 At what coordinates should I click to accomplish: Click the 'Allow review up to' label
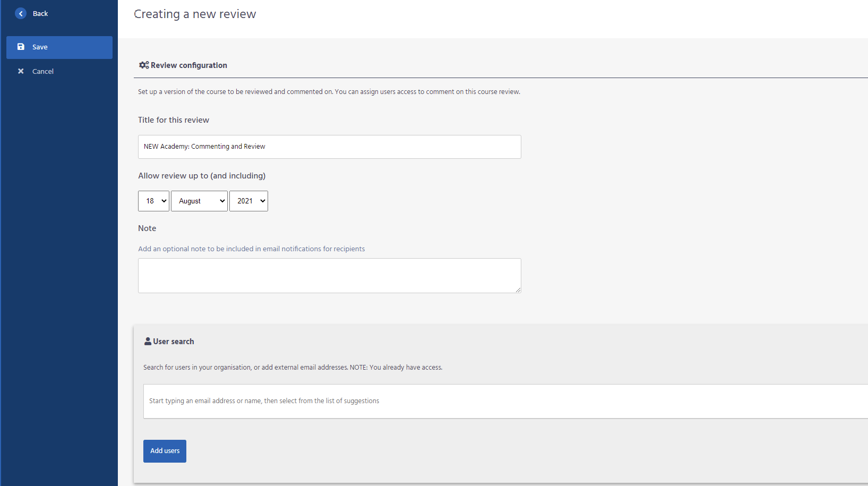click(202, 176)
